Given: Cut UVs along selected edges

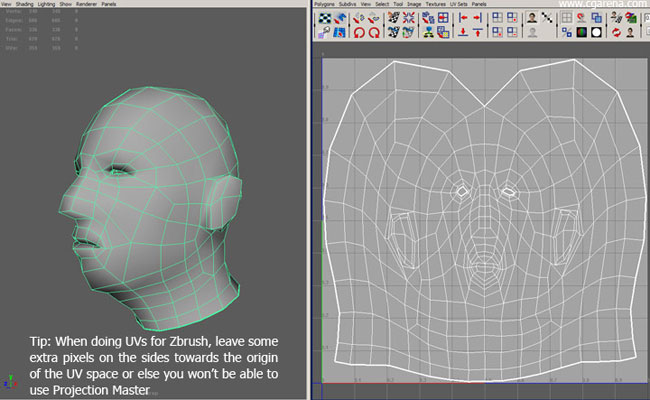Looking at the screenshot, I should click(393, 18).
